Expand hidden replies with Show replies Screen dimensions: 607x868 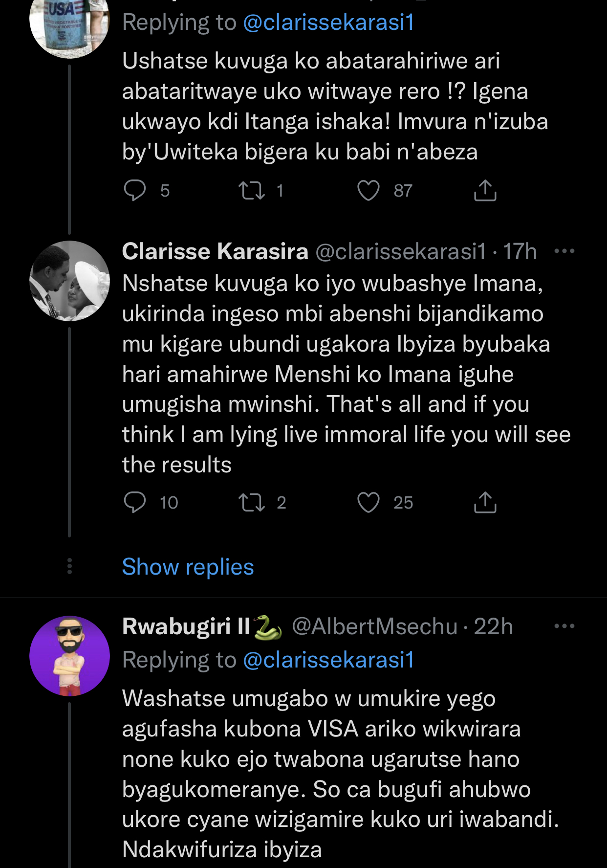coord(188,567)
